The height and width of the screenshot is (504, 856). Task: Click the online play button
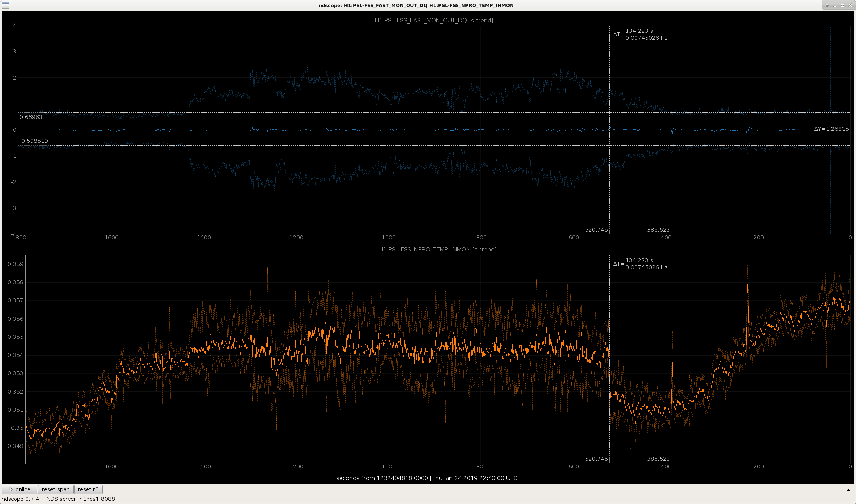[x=20, y=489]
